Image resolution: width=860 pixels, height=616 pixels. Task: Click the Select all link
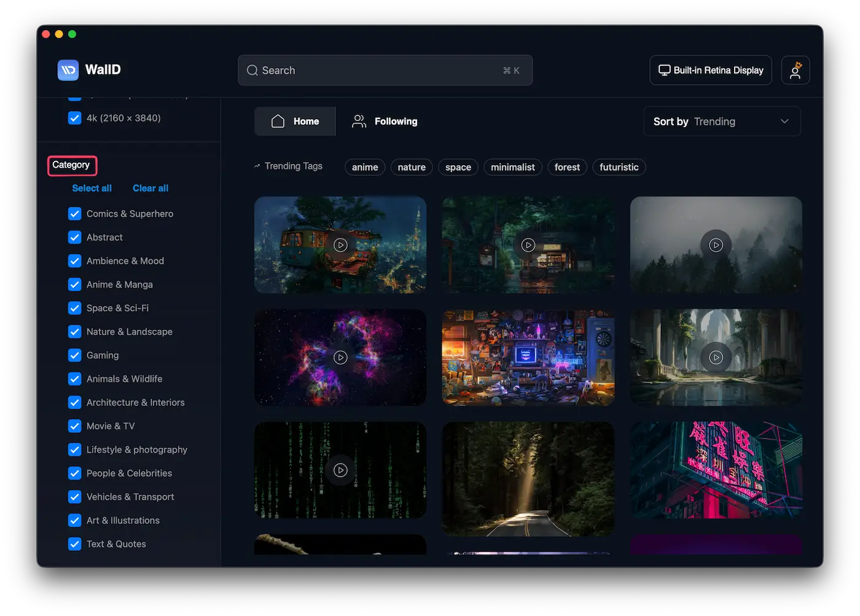(x=92, y=188)
